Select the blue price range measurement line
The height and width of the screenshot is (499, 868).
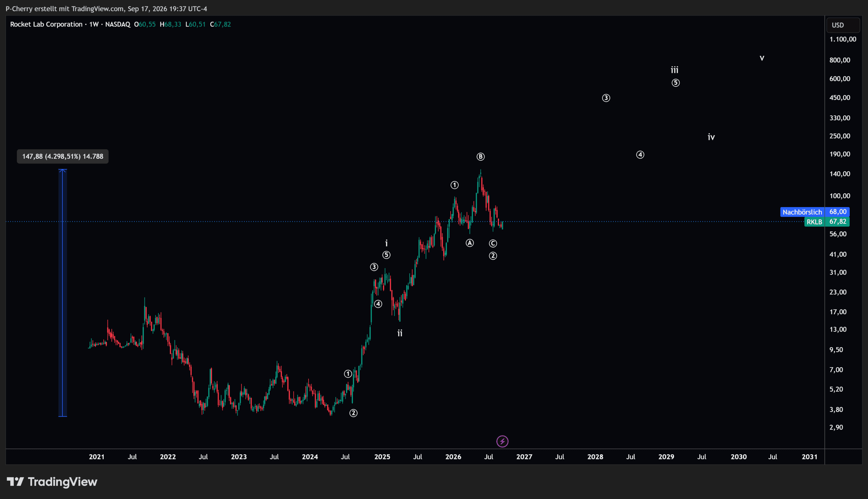(x=62, y=293)
